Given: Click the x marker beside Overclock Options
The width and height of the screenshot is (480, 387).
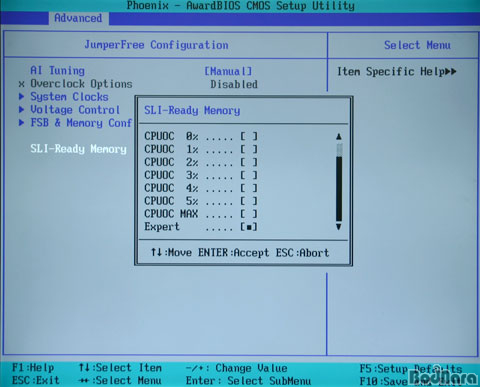Looking at the screenshot, I should 21,84.
